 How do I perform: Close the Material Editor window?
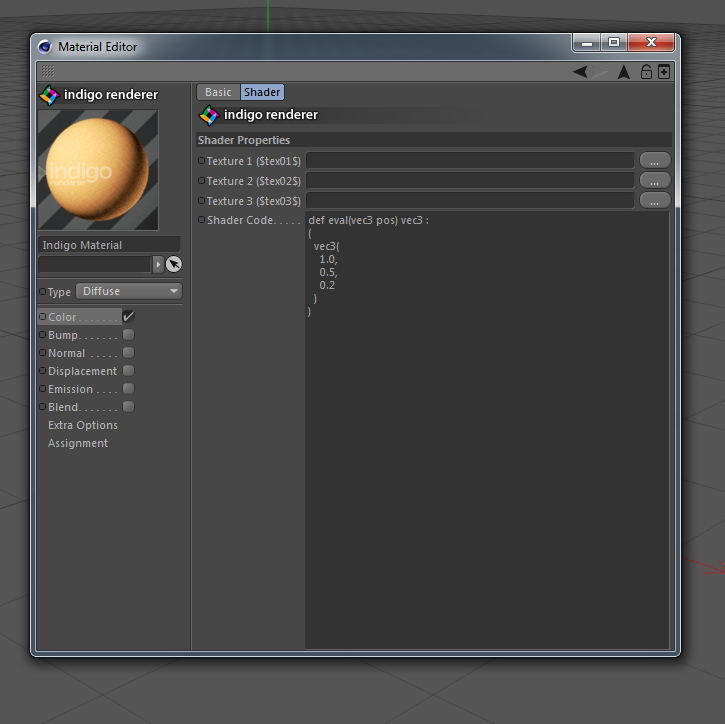pos(651,43)
